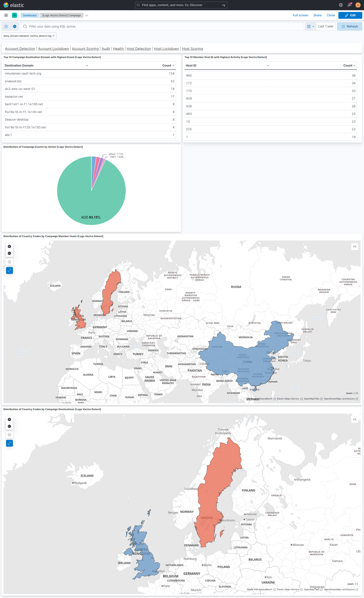364x598 pixels.
Task: Open Count column menu in Destination table
Action: click(x=173, y=66)
